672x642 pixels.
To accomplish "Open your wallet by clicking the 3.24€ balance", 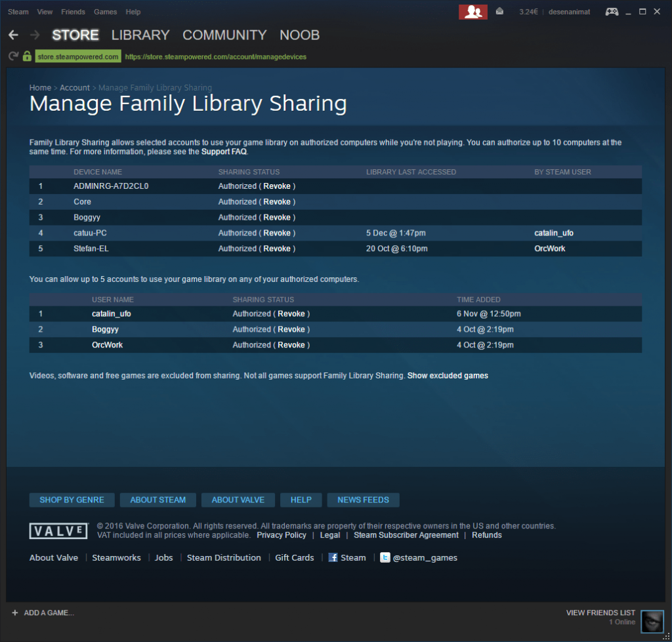I will 529,11.
